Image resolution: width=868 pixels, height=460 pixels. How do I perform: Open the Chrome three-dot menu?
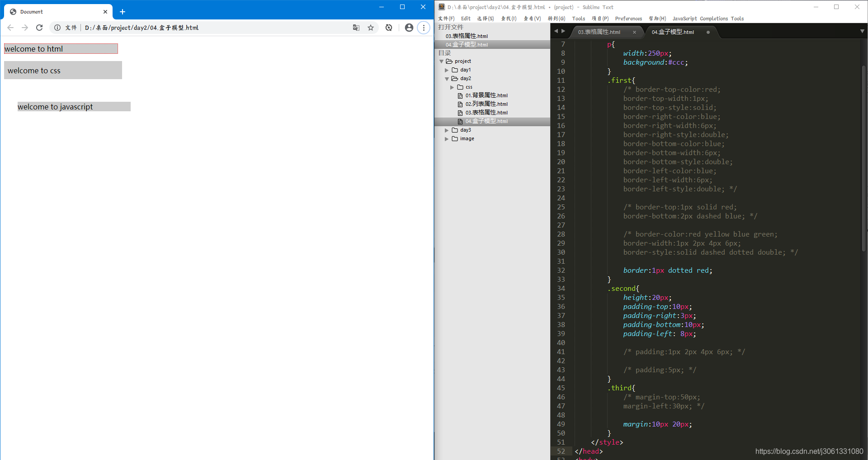(424, 28)
